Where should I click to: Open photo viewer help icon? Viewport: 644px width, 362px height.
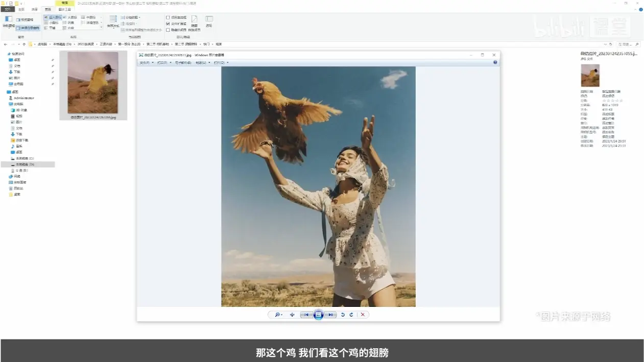(495, 62)
